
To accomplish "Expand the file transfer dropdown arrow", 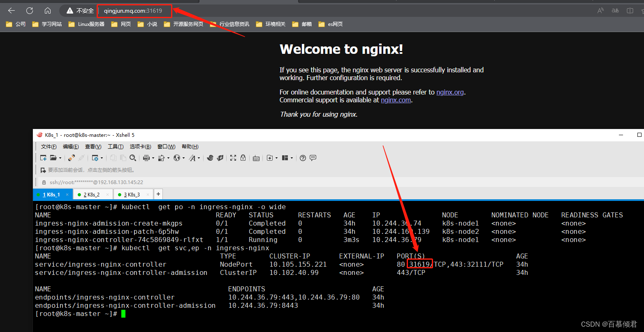I will tap(168, 158).
